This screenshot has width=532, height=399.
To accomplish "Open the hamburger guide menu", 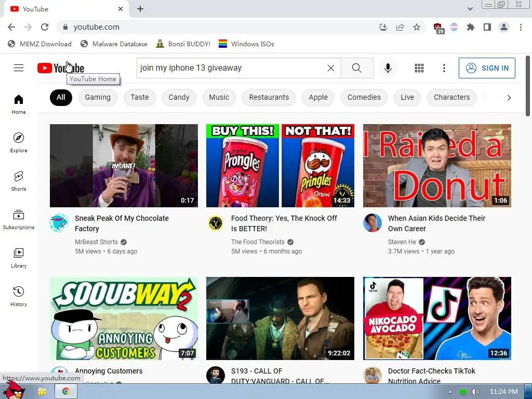I will point(19,68).
